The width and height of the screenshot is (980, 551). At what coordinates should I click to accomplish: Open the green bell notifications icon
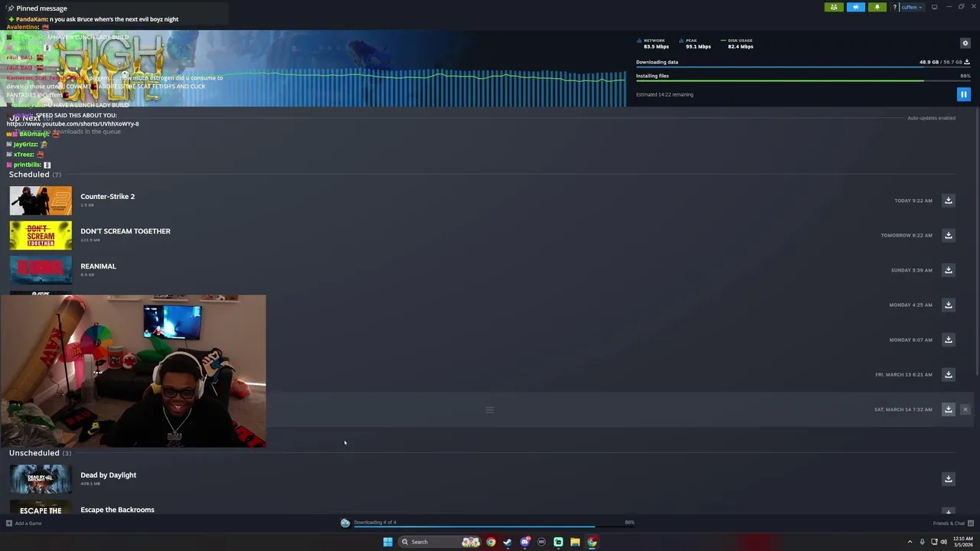click(x=877, y=7)
